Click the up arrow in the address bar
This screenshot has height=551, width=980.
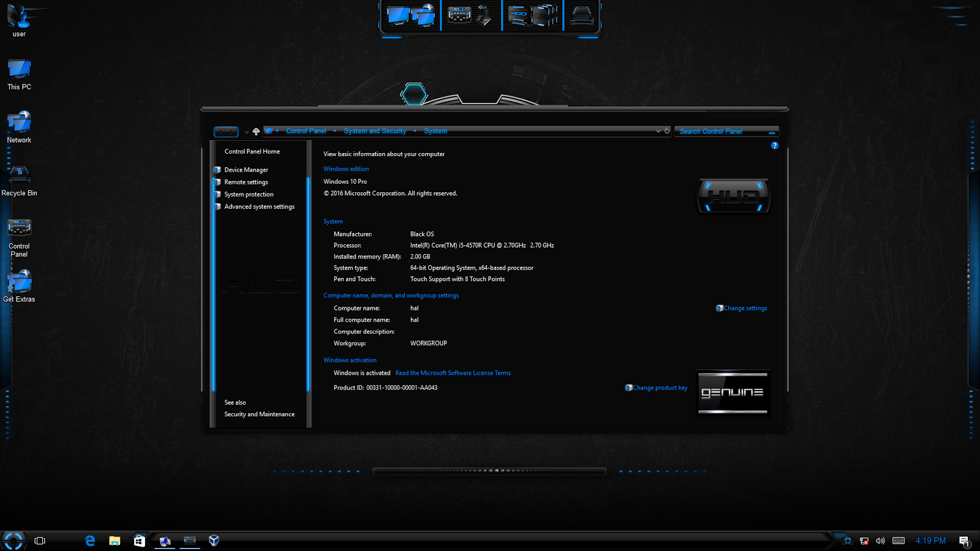[256, 131]
